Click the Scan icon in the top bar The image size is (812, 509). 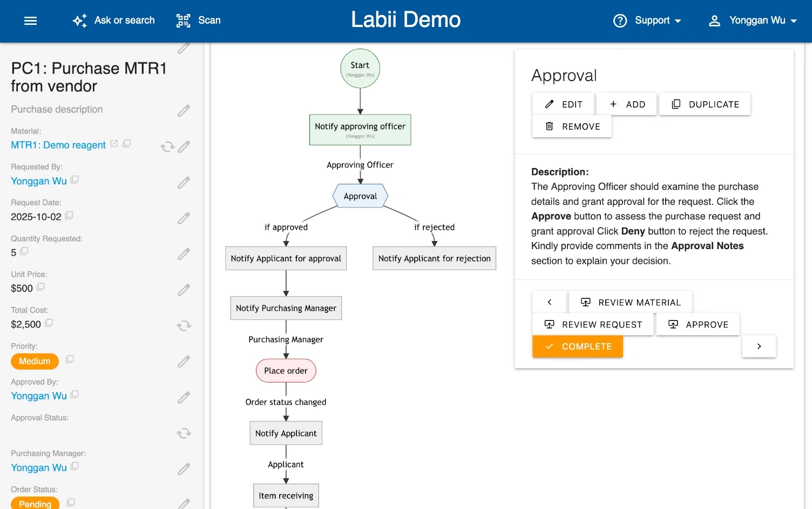coord(182,21)
